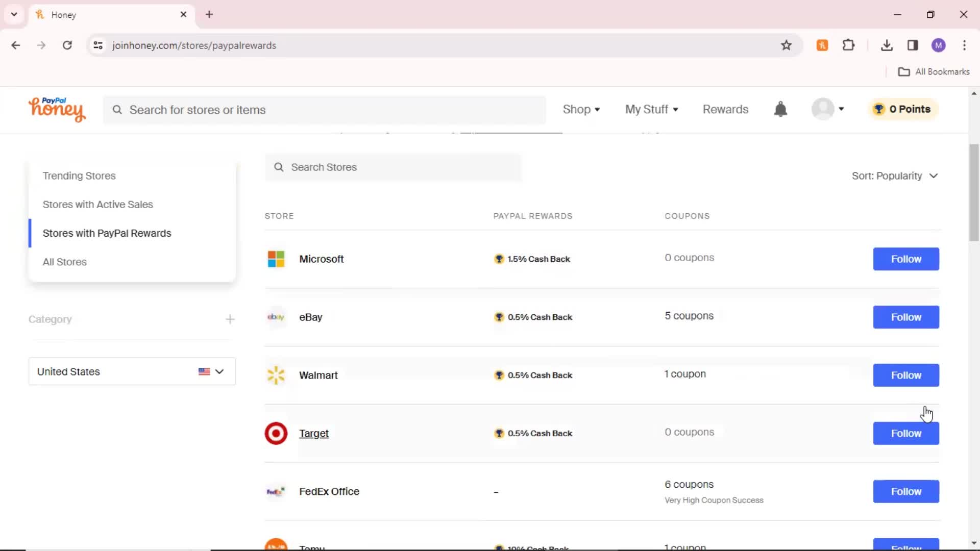
Task: Follow the eBay store
Action: coord(906,317)
